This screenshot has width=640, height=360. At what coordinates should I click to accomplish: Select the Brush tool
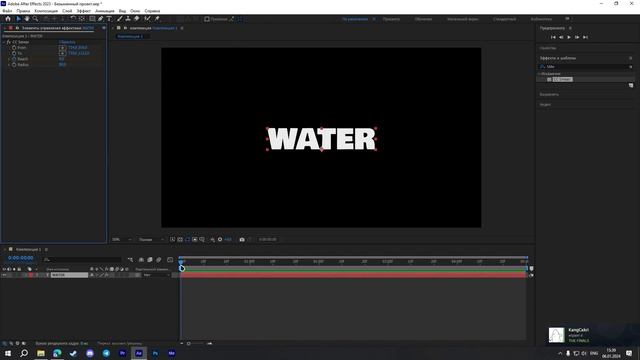tap(120, 19)
